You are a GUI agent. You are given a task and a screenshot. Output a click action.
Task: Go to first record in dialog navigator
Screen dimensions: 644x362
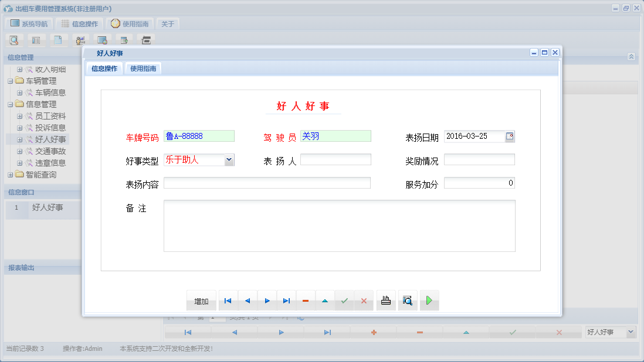point(228,301)
